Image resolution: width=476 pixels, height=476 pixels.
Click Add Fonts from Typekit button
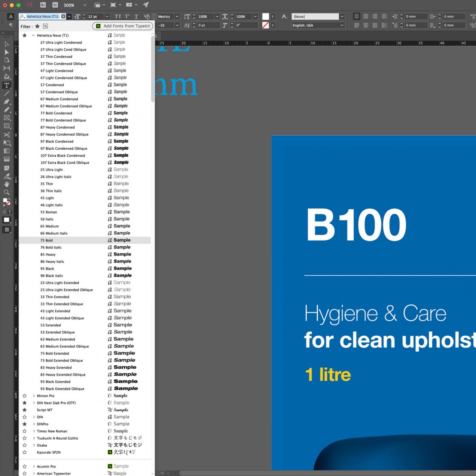click(123, 26)
